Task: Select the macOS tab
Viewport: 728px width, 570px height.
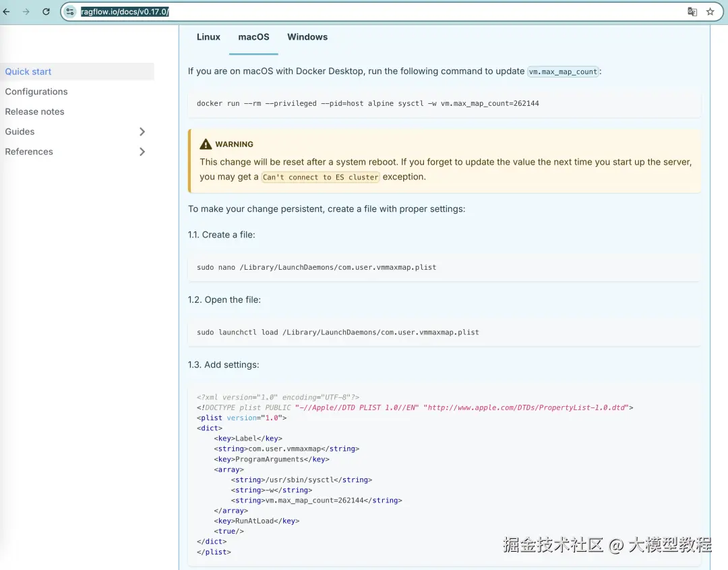Action: coord(253,36)
